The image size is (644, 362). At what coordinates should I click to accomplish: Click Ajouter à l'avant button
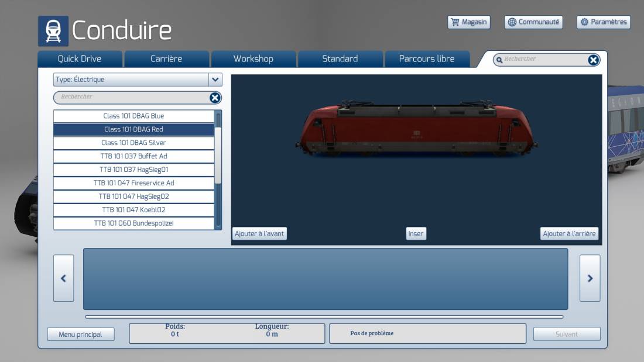[259, 233]
